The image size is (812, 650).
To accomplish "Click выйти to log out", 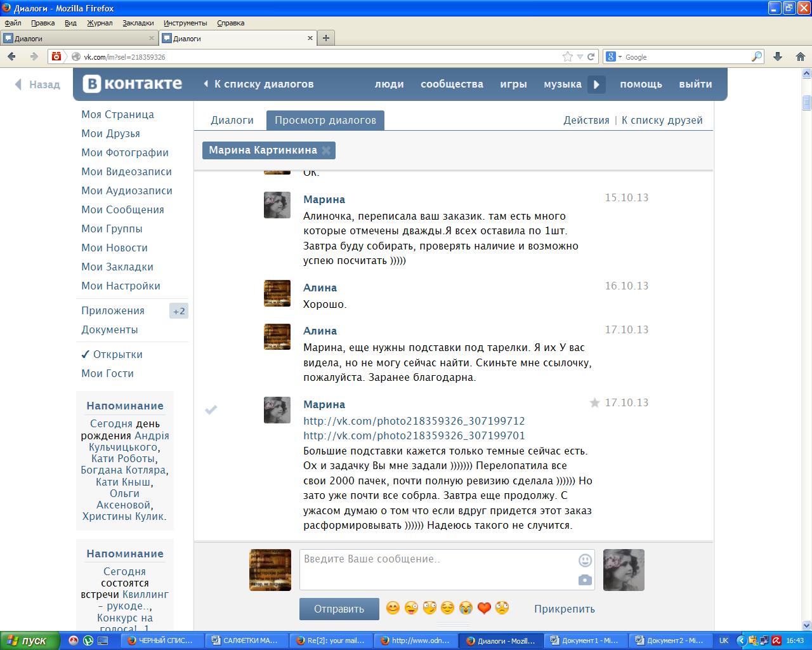I will tap(695, 84).
